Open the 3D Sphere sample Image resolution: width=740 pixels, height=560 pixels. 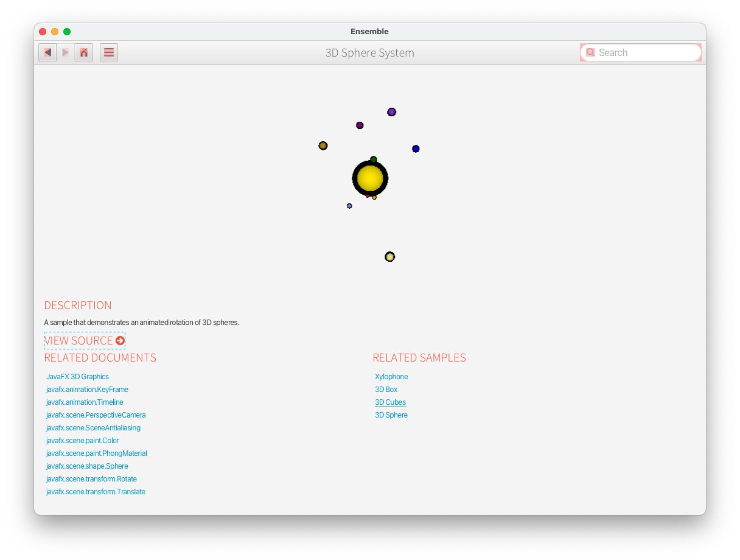pos(391,415)
